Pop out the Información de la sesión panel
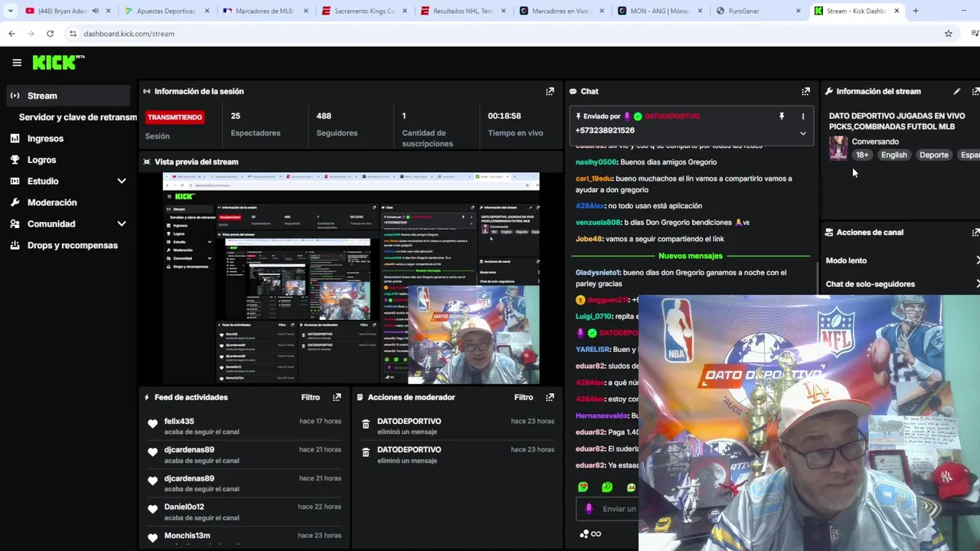 click(550, 91)
